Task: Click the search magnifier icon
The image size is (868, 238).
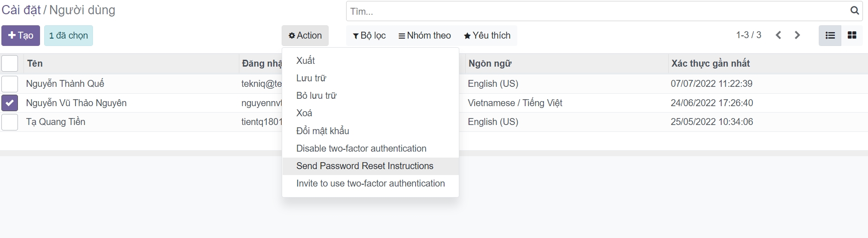Action: 854,11
